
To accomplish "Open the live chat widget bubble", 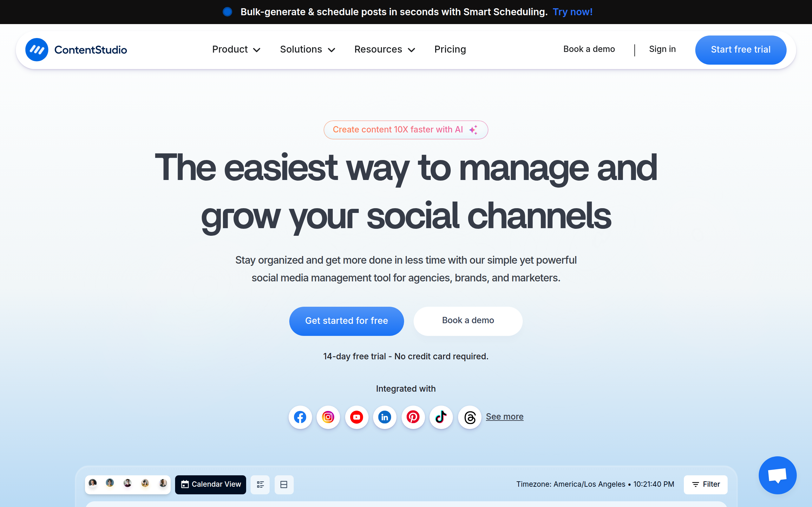I will click(778, 475).
